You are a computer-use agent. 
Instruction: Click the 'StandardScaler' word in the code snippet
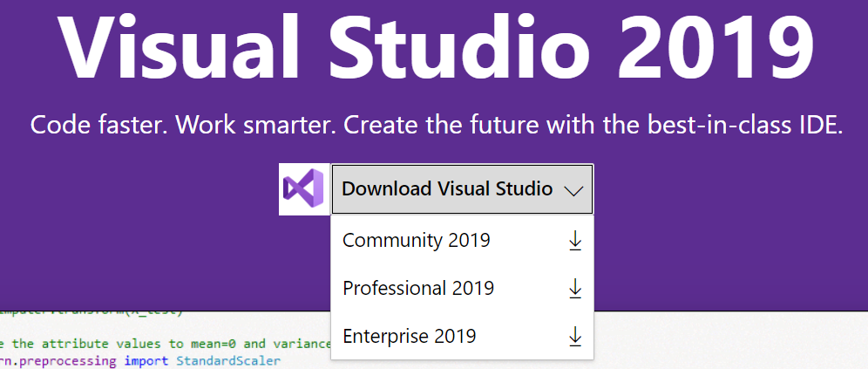pyautogui.click(x=228, y=361)
